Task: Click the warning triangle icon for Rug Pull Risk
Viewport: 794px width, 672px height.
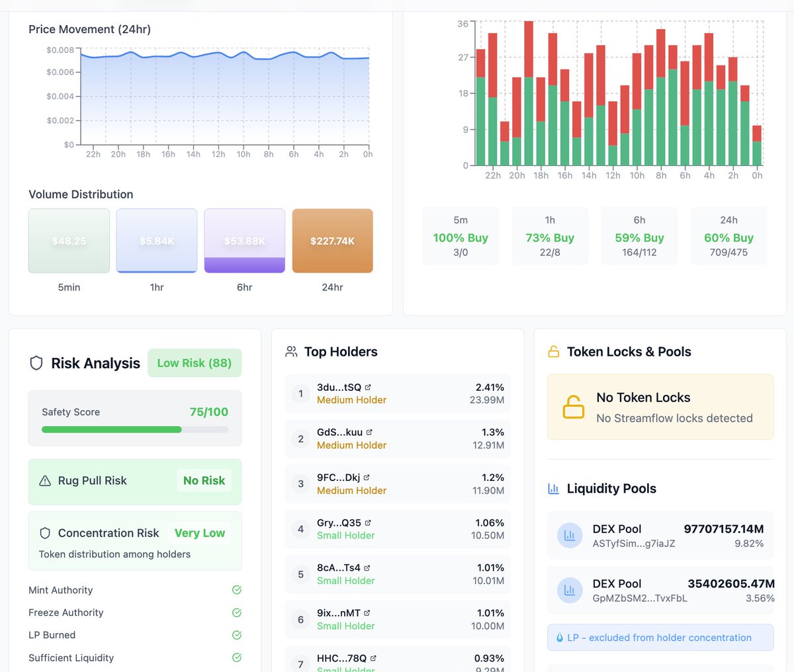Action: pyautogui.click(x=45, y=481)
